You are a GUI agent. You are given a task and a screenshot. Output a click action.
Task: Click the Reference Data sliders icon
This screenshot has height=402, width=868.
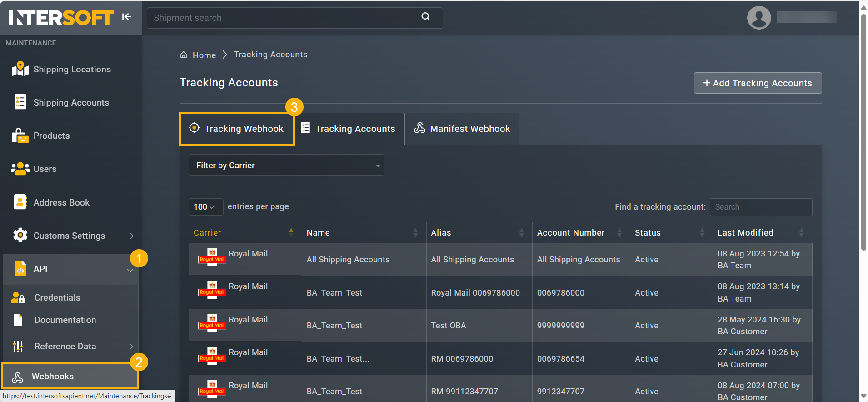point(18,347)
